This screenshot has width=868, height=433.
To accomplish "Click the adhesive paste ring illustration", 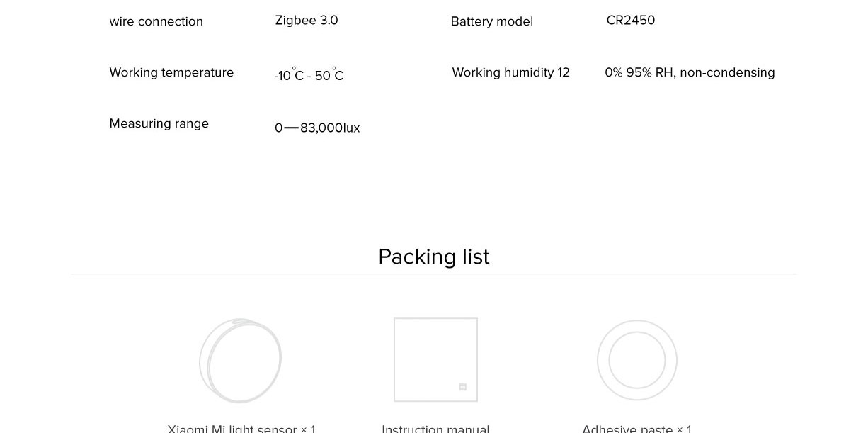I will click(x=636, y=360).
